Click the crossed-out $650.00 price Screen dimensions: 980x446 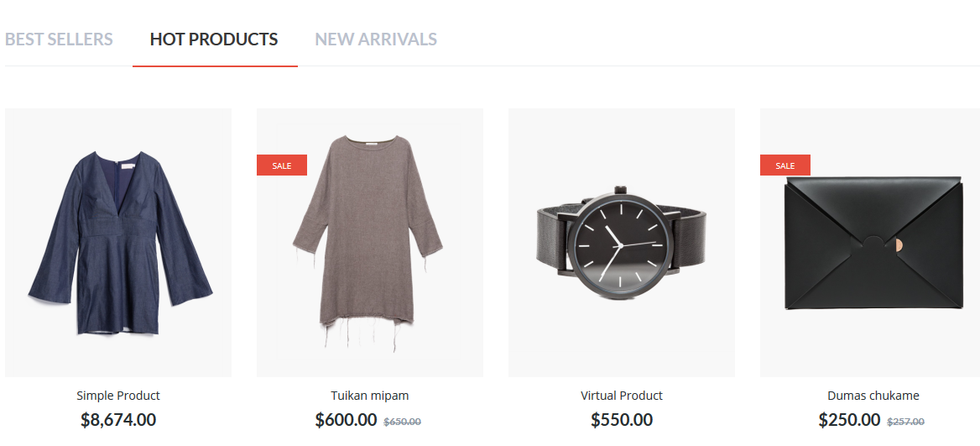402,422
